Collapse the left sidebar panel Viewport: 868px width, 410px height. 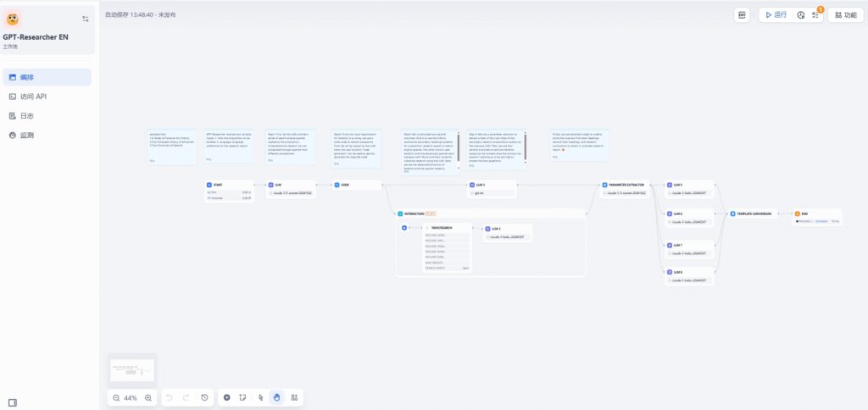coord(13,402)
